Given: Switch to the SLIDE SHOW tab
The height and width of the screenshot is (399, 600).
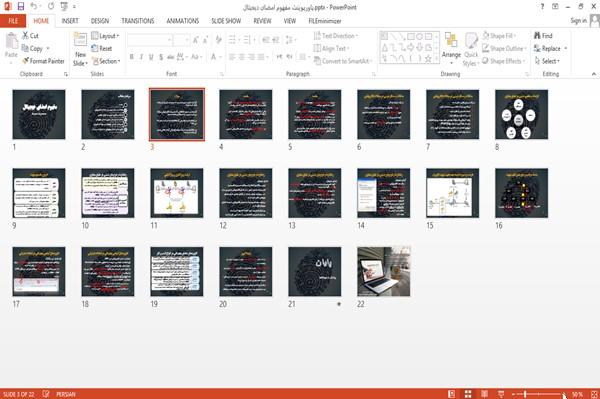Looking at the screenshot, I should point(226,21).
